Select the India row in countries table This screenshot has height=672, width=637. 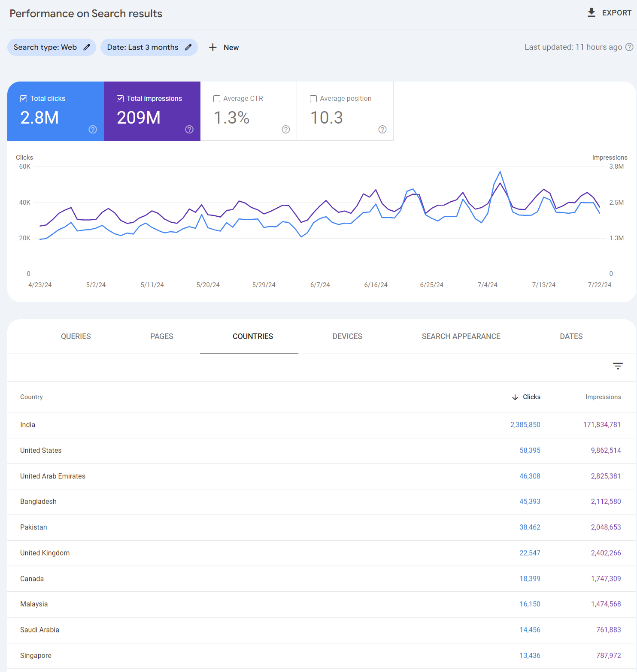(28, 425)
